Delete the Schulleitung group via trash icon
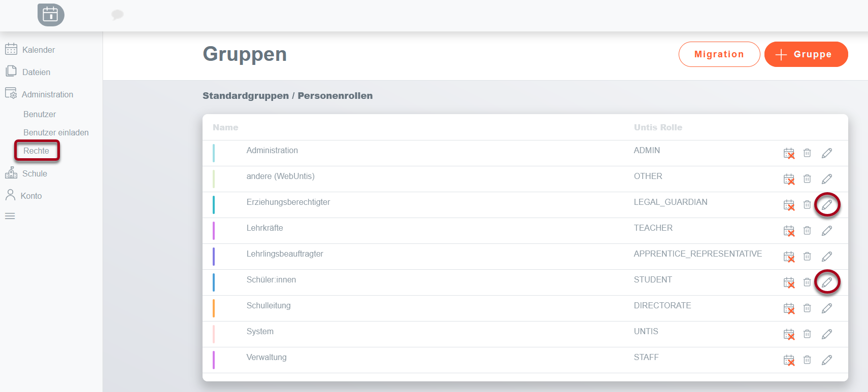This screenshot has width=868, height=392. click(807, 308)
